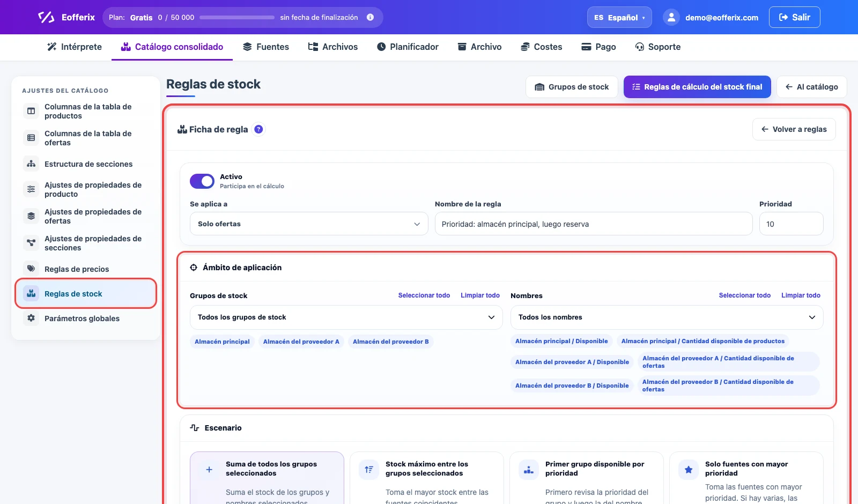Click the plan usage progress bar
858x504 pixels.
coord(237,17)
